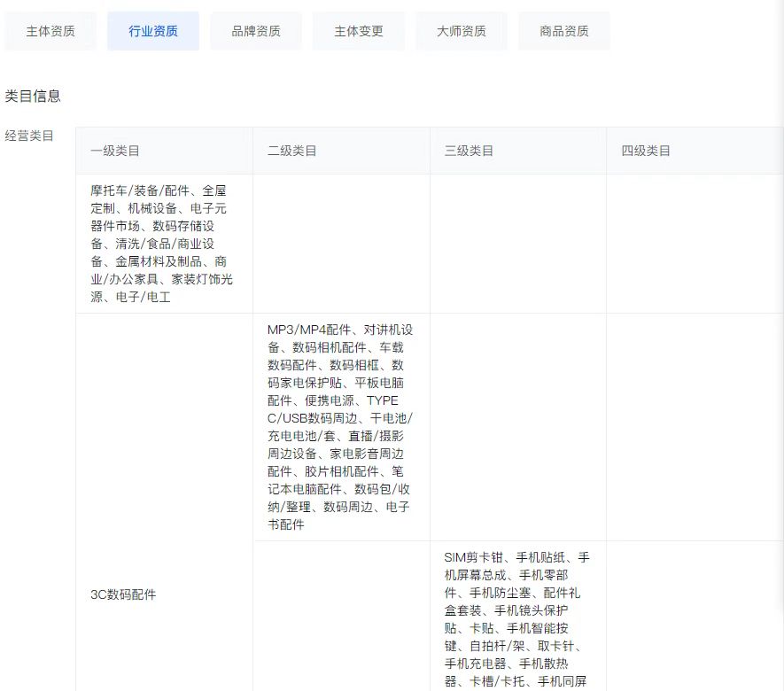Click empty 三级类目 cell beside MP3/MP4配件 list
This screenshot has height=691, width=784.
click(x=518, y=426)
